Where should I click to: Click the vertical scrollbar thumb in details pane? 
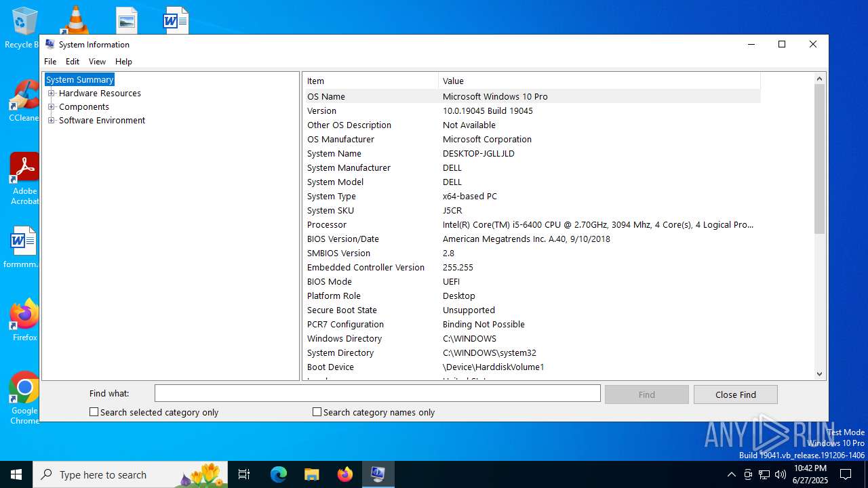tap(819, 159)
